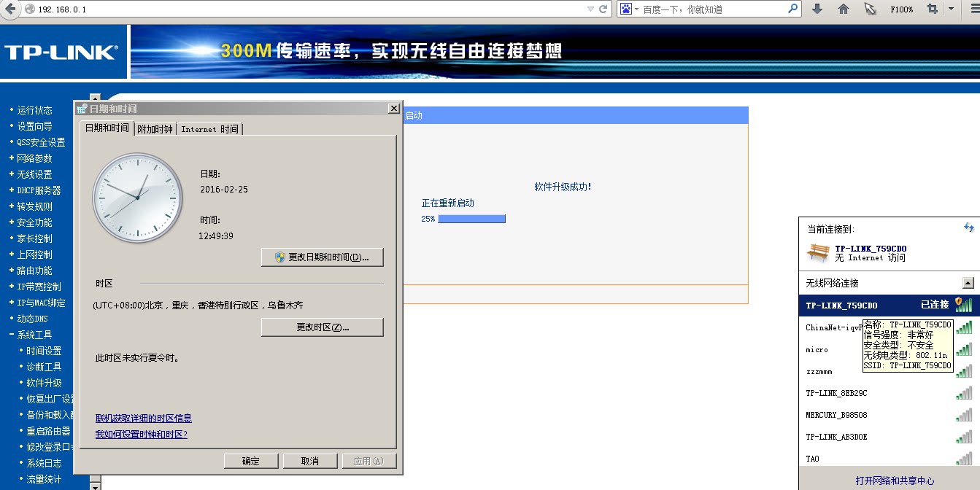The width and height of the screenshot is (980, 490).
Task: Open 运行状态 in router menu
Action: coord(34,110)
